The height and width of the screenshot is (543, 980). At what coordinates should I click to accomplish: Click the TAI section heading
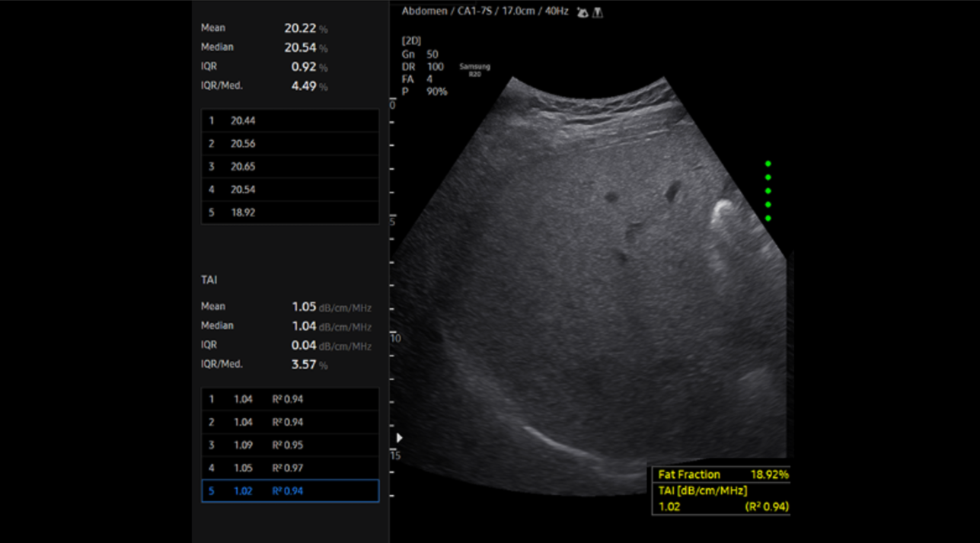(209, 280)
